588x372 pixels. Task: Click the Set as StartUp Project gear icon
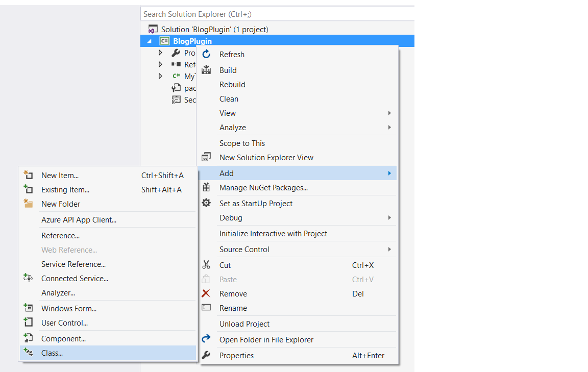coord(206,203)
